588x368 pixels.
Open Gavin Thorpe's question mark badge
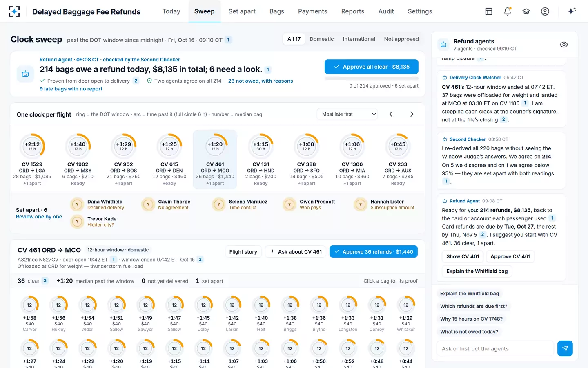148,204
